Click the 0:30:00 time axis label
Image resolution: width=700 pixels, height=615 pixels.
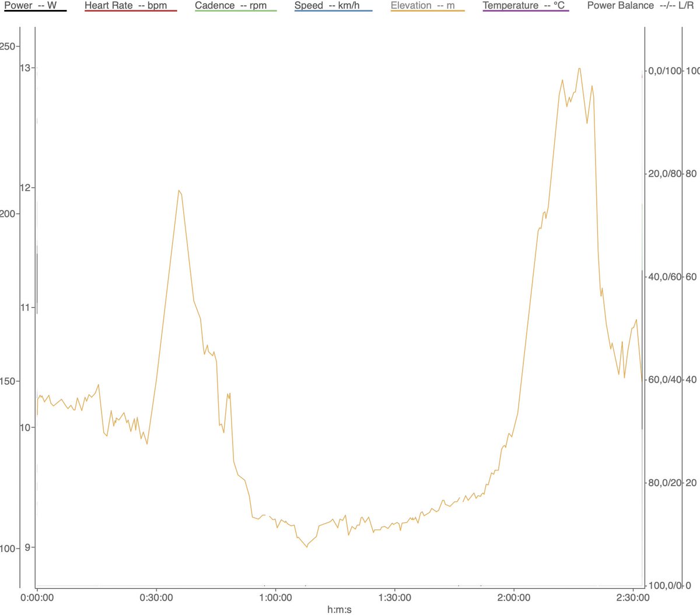pos(156,598)
